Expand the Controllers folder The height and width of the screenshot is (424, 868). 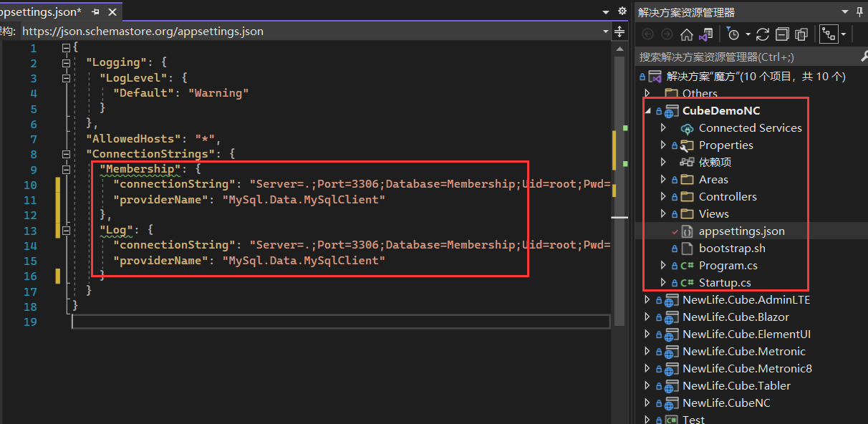tap(664, 197)
